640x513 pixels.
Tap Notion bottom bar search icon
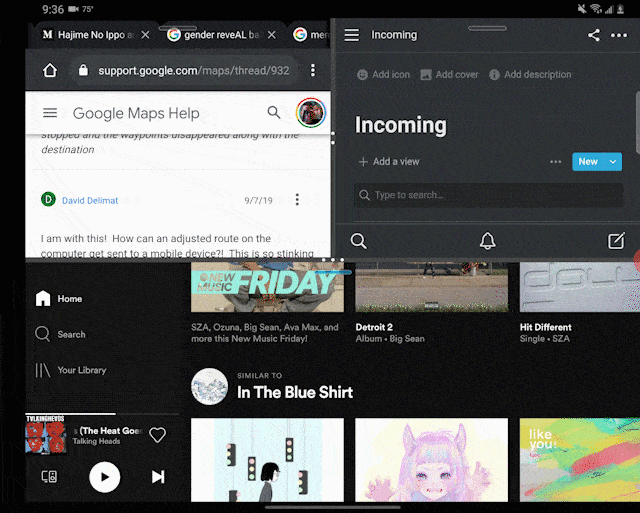coord(358,241)
